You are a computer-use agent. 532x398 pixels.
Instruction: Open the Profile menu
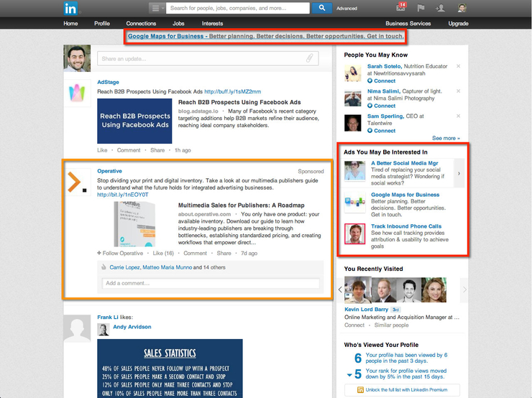[x=102, y=24]
